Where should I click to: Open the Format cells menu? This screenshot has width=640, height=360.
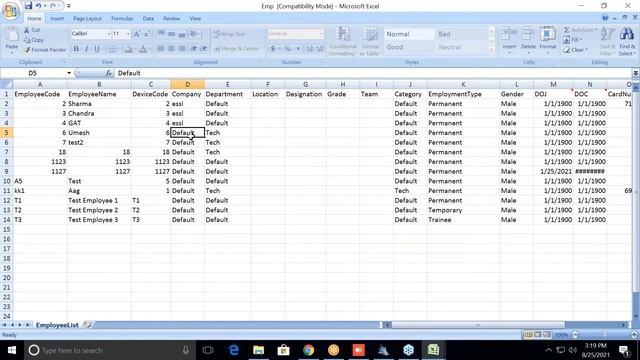point(548,40)
